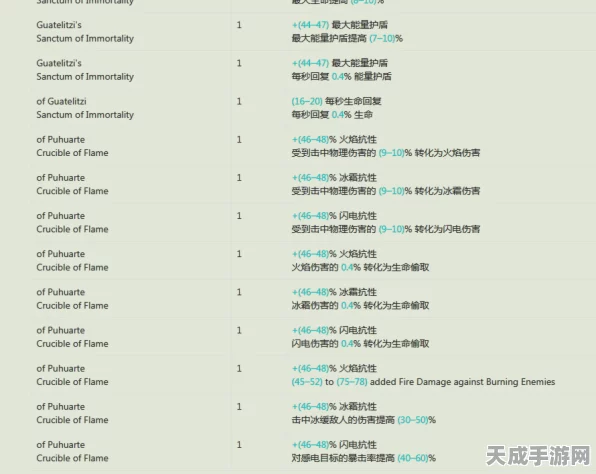Click "Sanctum of Immortality" under "of Guatelitzi"
The image size is (596, 474).
pyautogui.click(x=85, y=115)
